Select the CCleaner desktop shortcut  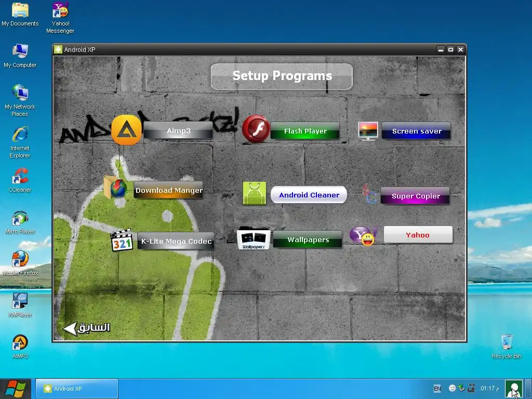[x=20, y=180]
